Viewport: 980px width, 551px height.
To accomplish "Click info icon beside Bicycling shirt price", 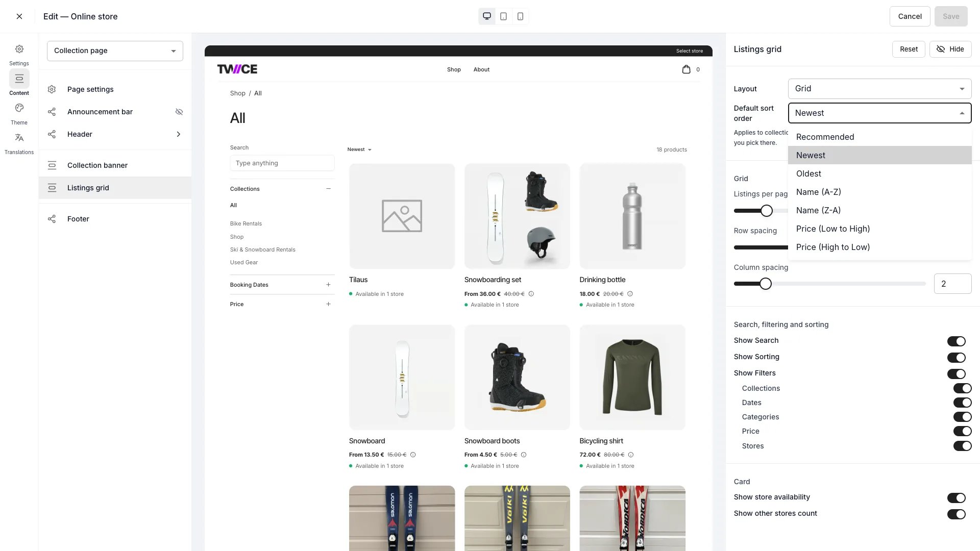I will click(631, 455).
